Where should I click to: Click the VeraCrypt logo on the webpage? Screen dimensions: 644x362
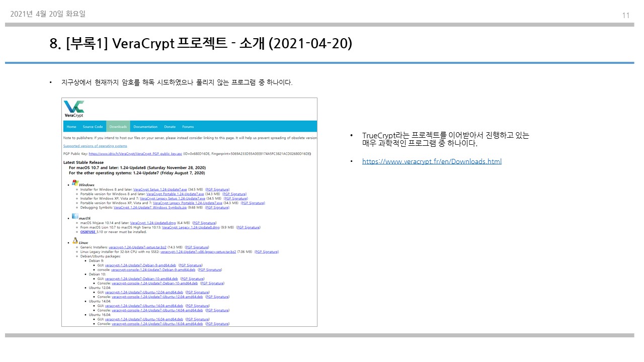point(74,109)
